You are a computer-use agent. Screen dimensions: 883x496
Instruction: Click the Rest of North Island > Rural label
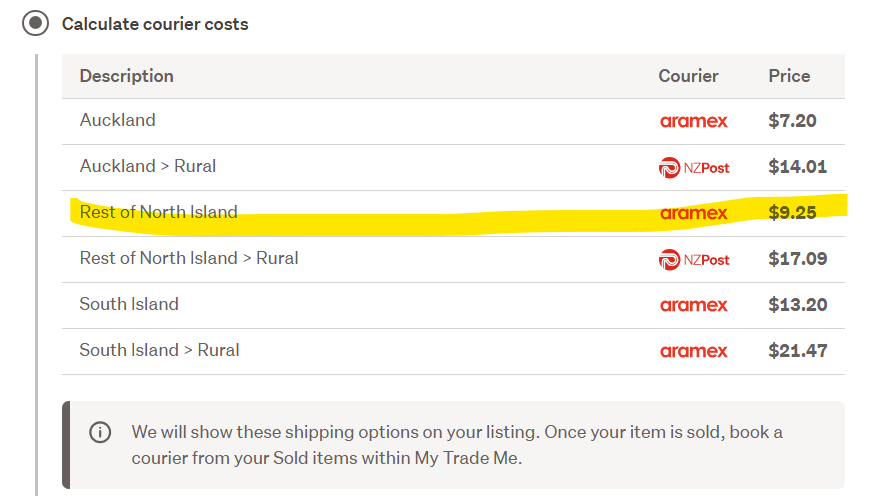click(x=189, y=258)
